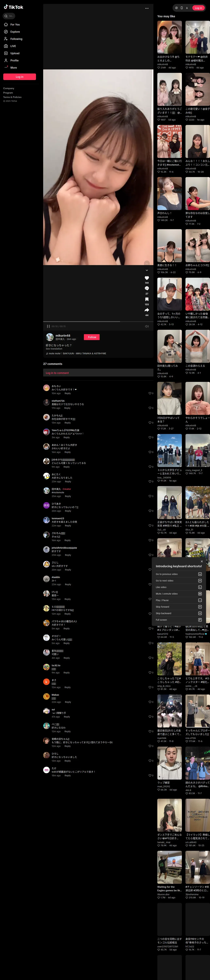This screenshot has width=210, height=980.
Task: Click the top-right Log in button
Action: click(198, 8)
